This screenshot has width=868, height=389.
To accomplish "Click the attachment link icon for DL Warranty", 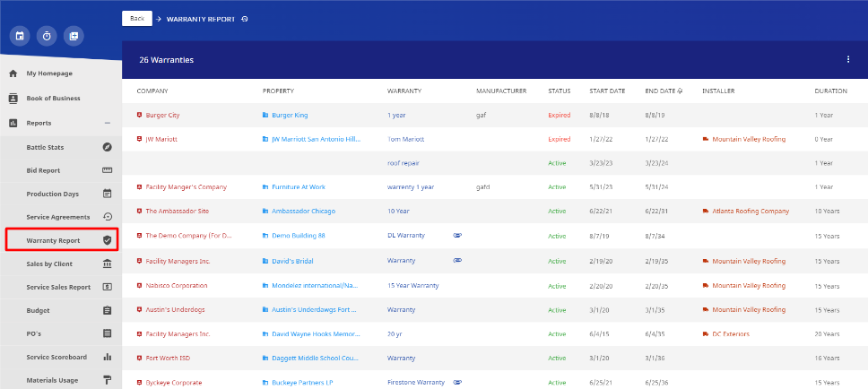I will click(x=457, y=235).
